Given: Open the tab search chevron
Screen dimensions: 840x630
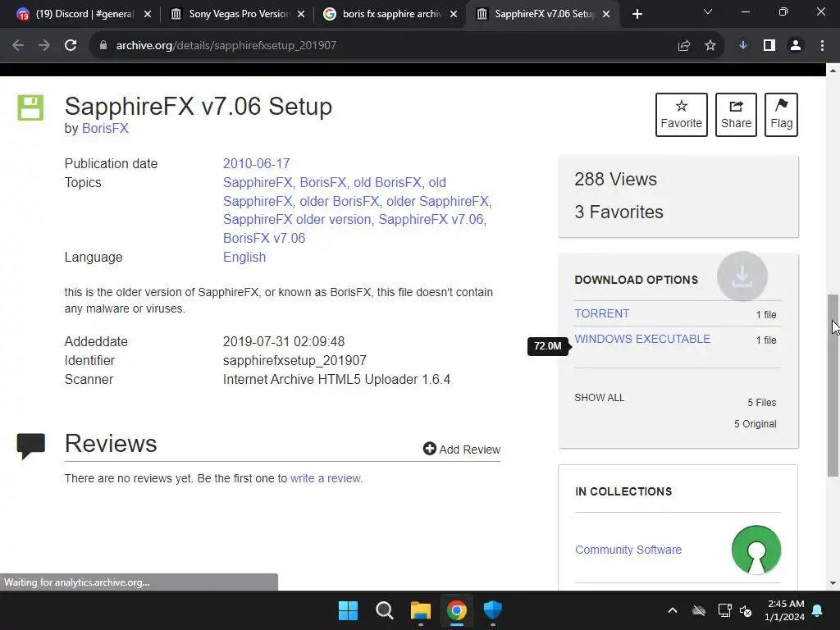Looking at the screenshot, I should click(x=708, y=11).
